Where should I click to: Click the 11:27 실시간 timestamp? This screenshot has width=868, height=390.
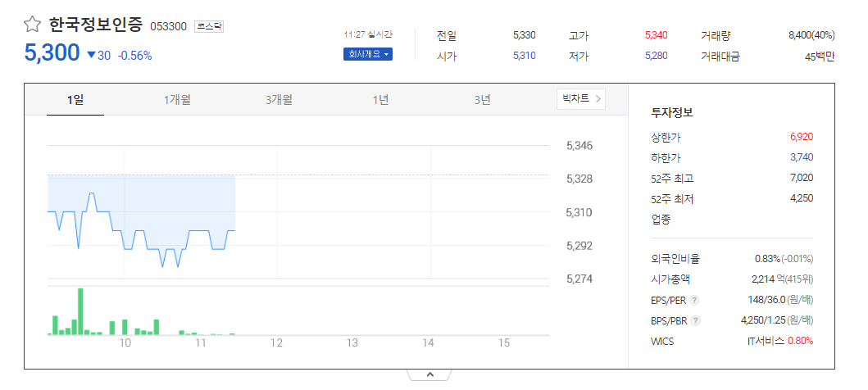[367, 34]
